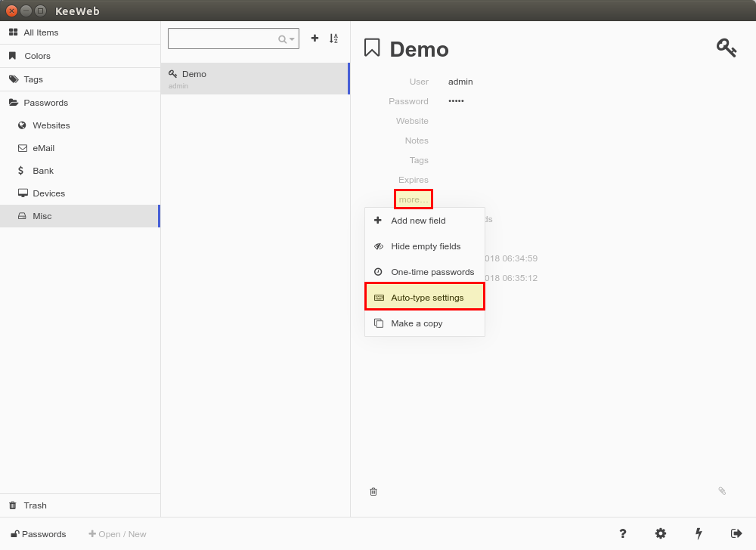Image resolution: width=756 pixels, height=550 pixels.
Task: Select the Demo entry in the list
Action: (255, 79)
